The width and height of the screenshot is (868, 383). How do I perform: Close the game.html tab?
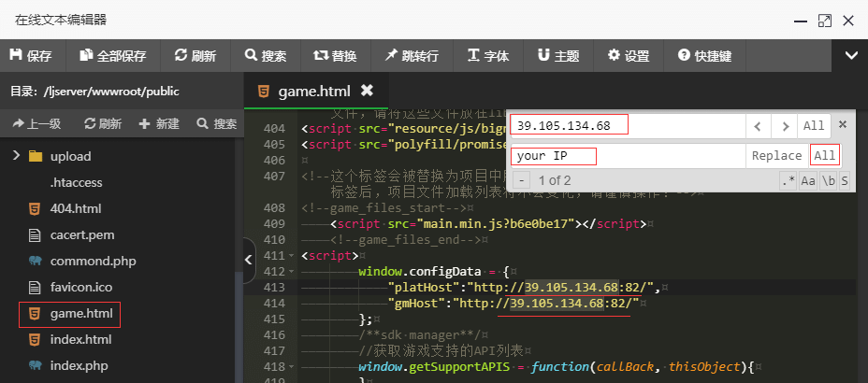[367, 91]
